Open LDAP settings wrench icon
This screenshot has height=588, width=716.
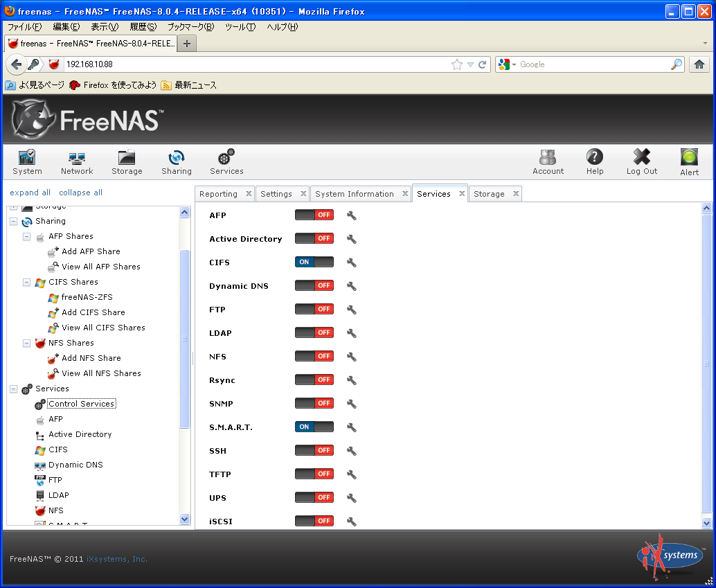pos(351,334)
